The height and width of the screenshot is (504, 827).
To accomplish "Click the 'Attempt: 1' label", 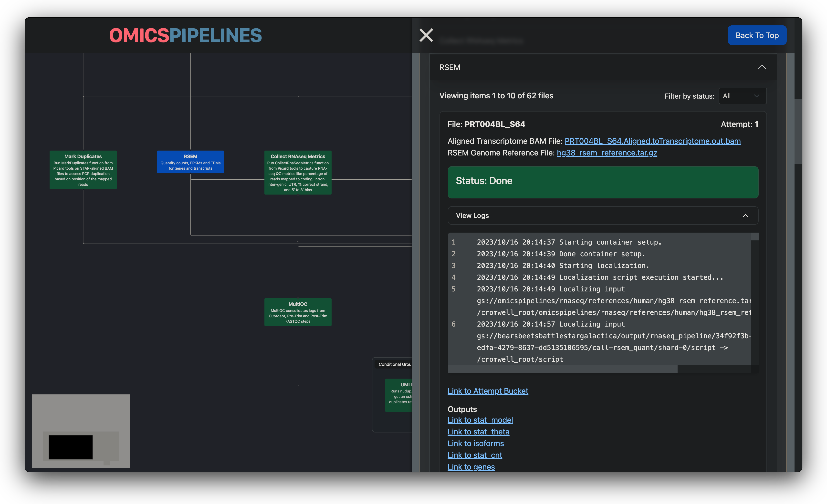I will 739,124.
